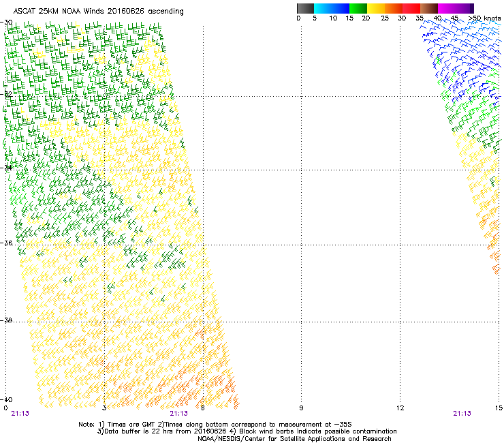Click the brown 35–40 knots color bar segment
The width and height of the screenshot is (504, 443).
click(429, 8)
